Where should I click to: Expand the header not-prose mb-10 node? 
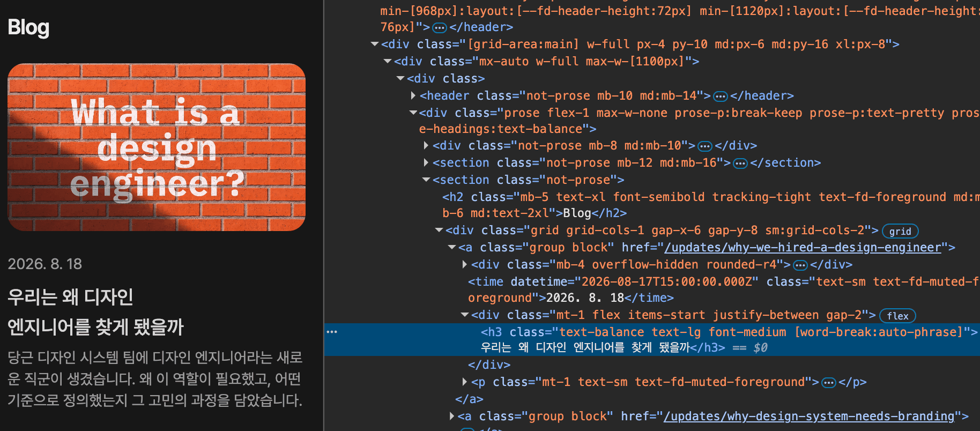pyautogui.click(x=413, y=95)
